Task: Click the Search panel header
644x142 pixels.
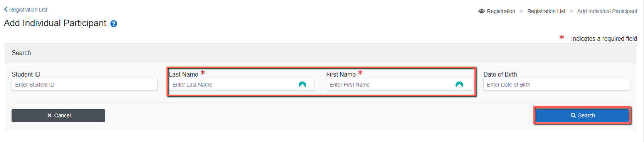Action: tap(320, 53)
